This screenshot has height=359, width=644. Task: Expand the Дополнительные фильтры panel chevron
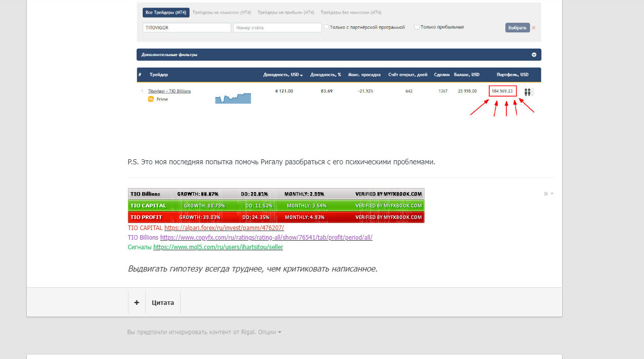click(534, 55)
